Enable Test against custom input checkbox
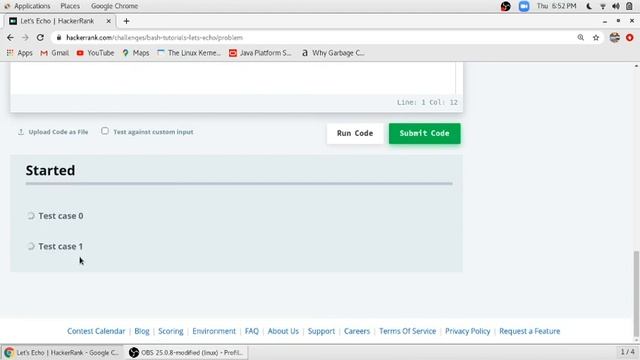The width and height of the screenshot is (640, 360). tap(105, 131)
